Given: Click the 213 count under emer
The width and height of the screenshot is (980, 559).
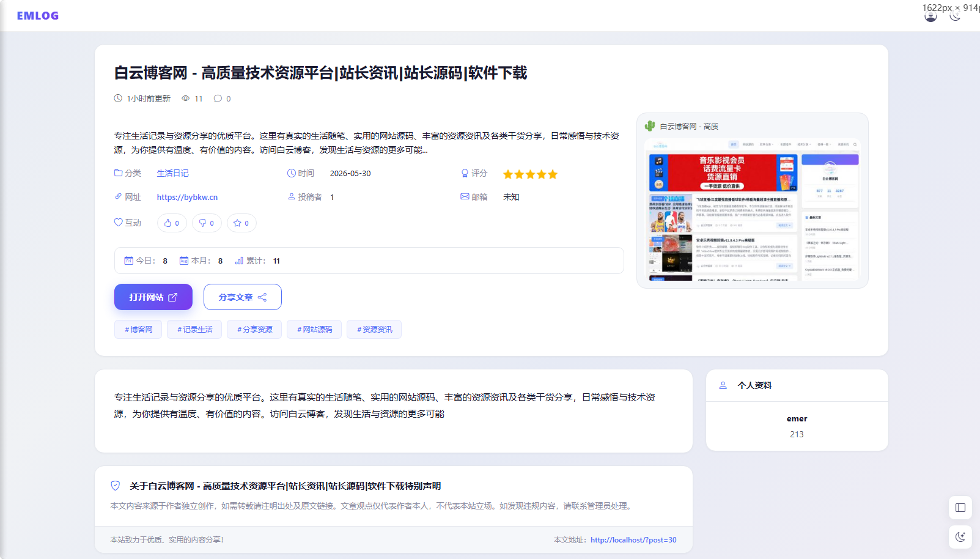Looking at the screenshot, I should 797,434.
